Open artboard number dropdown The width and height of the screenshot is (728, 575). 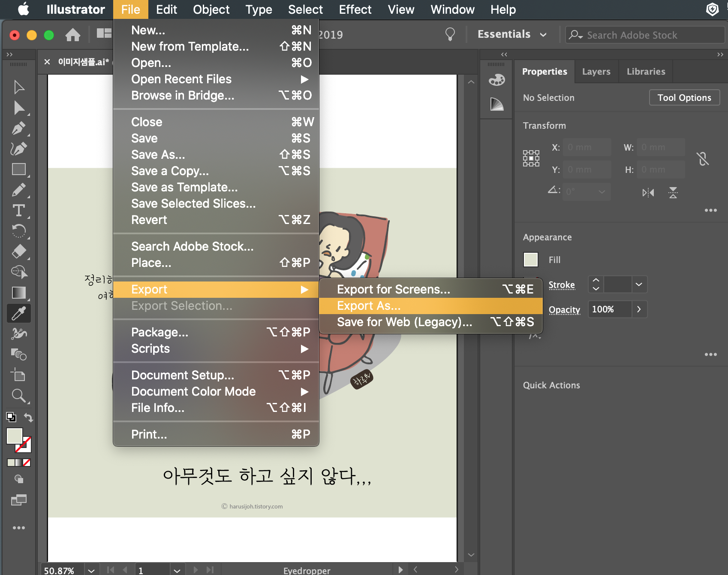pos(177,570)
